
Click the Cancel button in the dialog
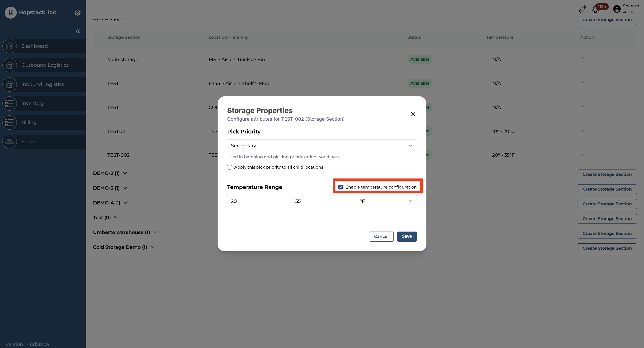(x=381, y=236)
